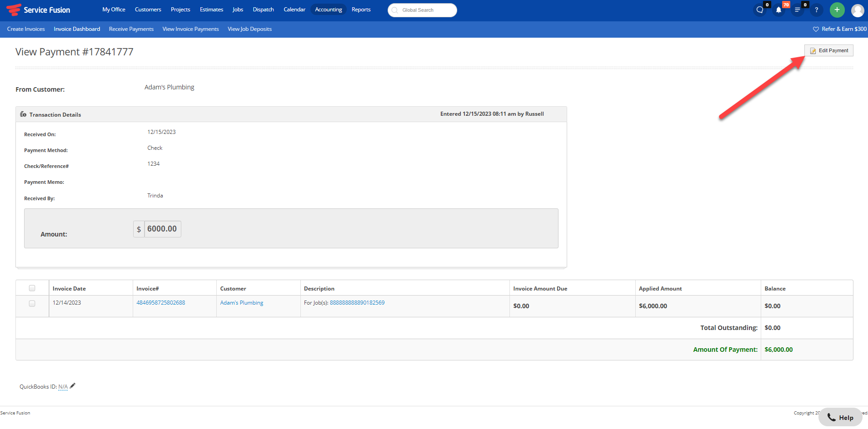This screenshot has height=429, width=868.
Task: Check the 12/14/2023 invoice row checkbox
Action: click(x=32, y=303)
